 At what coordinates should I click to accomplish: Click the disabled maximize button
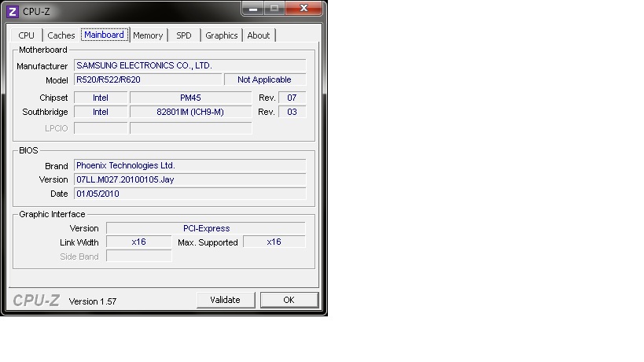274,9
